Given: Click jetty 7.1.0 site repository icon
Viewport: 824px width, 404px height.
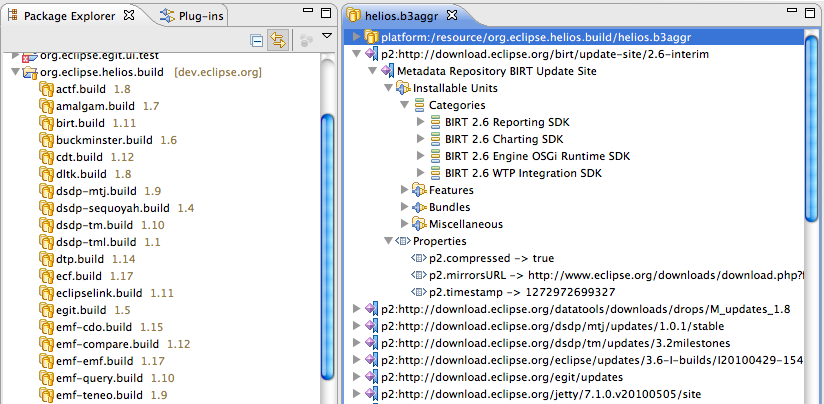Looking at the screenshot, I should 372,394.
